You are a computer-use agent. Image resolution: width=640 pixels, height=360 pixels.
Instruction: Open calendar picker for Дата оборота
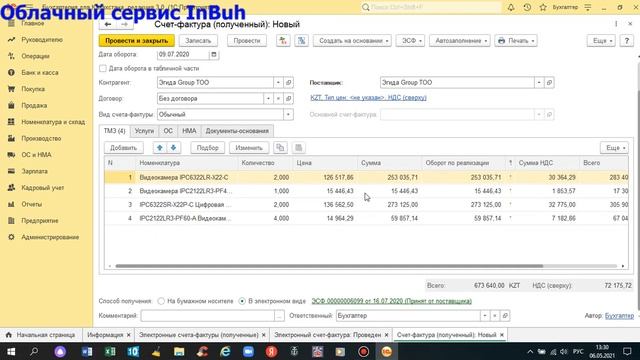coord(214,54)
